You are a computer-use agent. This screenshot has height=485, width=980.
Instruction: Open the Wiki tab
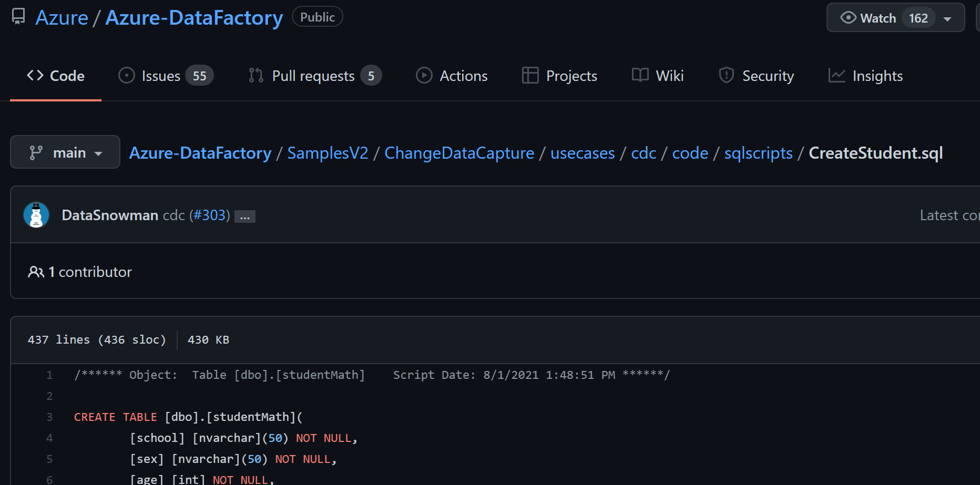point(658,76)
